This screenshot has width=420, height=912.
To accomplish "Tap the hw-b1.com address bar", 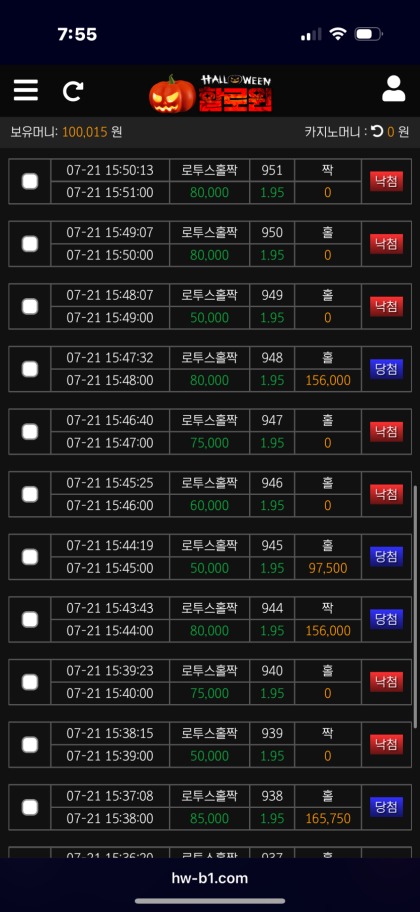I will click(210, 878).
